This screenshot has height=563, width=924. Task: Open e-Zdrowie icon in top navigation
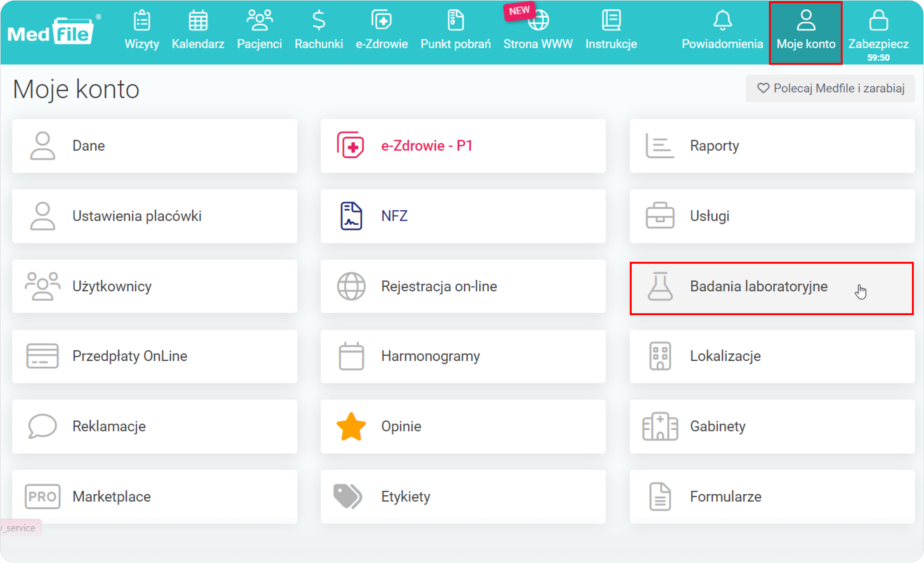point(382,20)
